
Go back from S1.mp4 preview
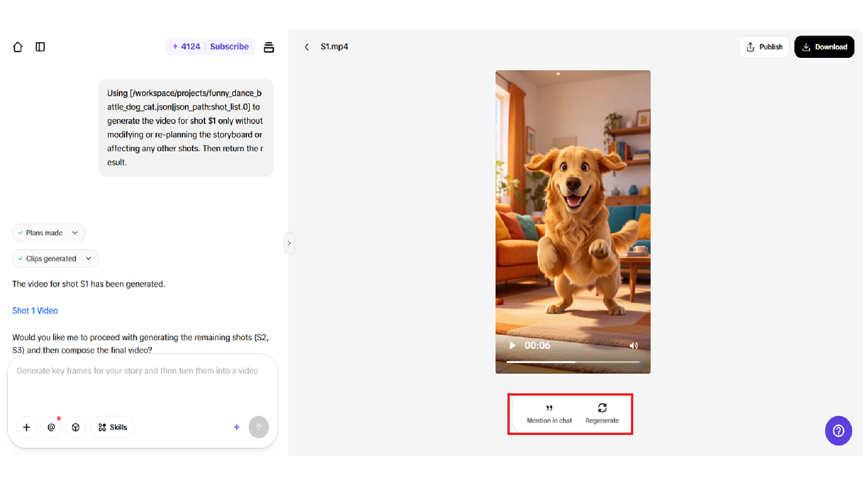click(x=307, y=47)
